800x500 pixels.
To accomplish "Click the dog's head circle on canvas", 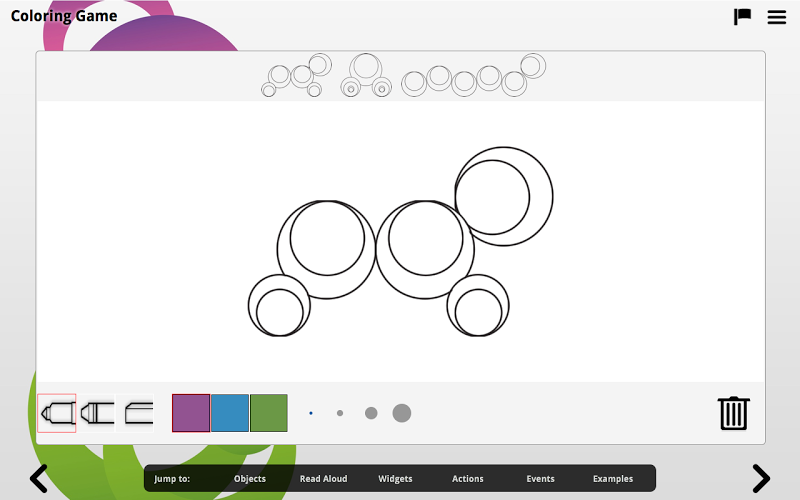I will [x=504, y=196].
